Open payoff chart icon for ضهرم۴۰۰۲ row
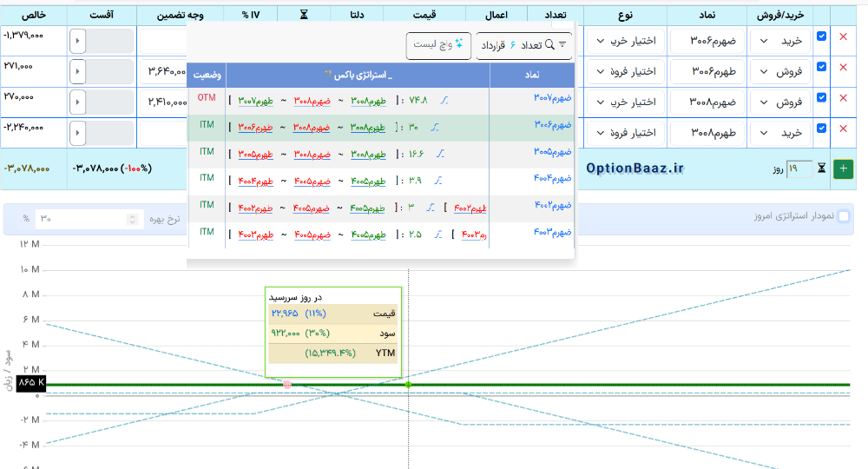This screenshot has height=469, width=868. click(431, 208)
